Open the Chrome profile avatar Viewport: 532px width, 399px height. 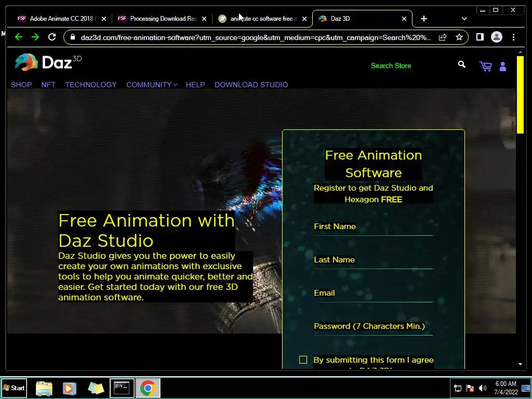coord(496,37)
